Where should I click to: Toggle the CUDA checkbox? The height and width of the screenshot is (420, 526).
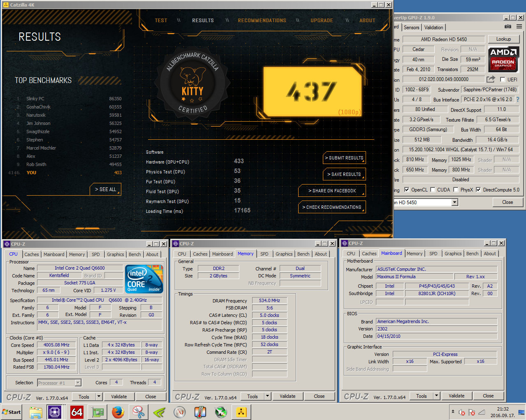[433, 190]
